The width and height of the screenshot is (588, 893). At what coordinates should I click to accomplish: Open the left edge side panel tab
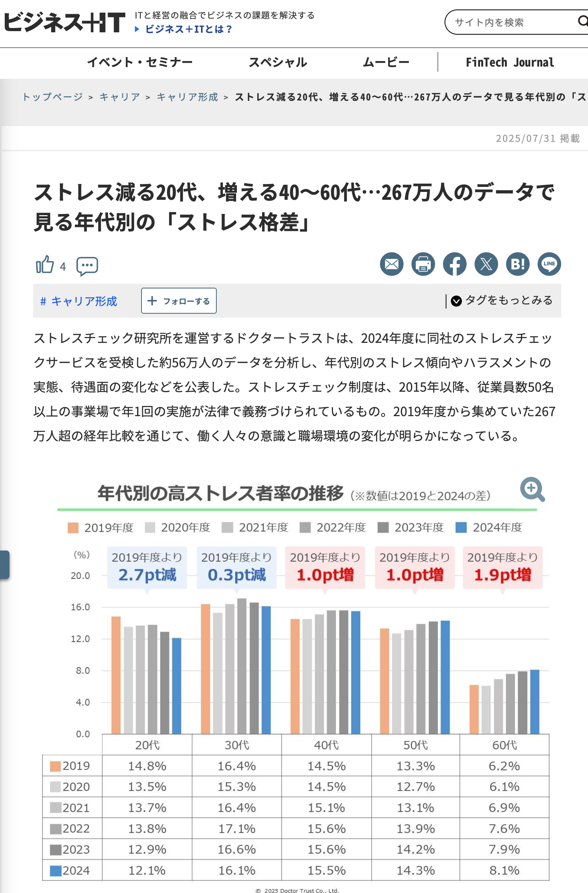4,565
